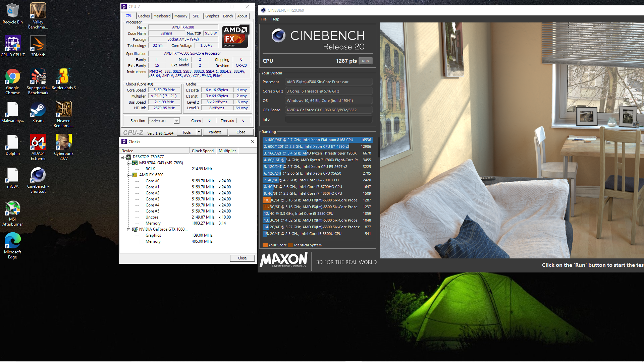Click the Cinebench logo sphere icon
644x362 pixels.
(278, 35)
